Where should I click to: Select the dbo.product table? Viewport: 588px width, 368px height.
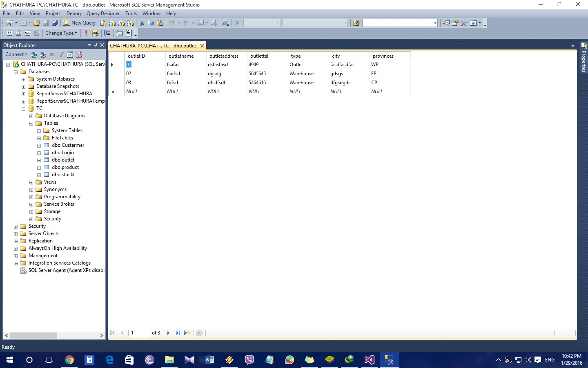click(x=65, y=167)
